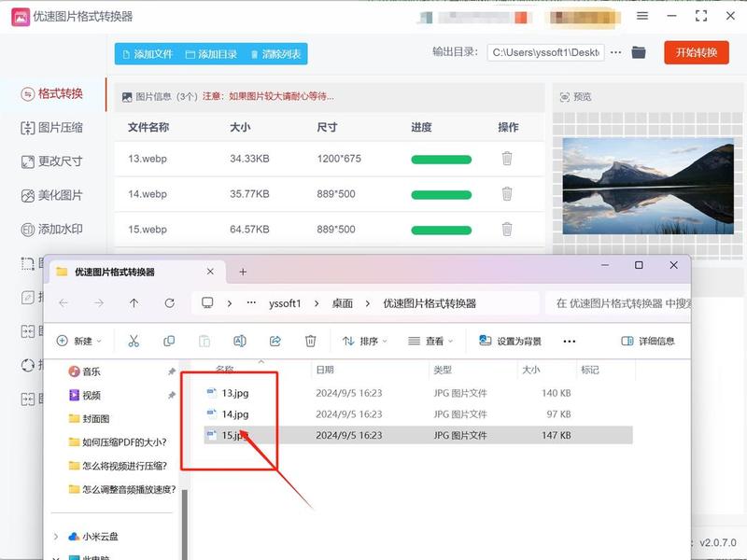747x560 pixels.
Task: Click the 13.webp file name
Action: pyautogui.click(x=148, y=159)
